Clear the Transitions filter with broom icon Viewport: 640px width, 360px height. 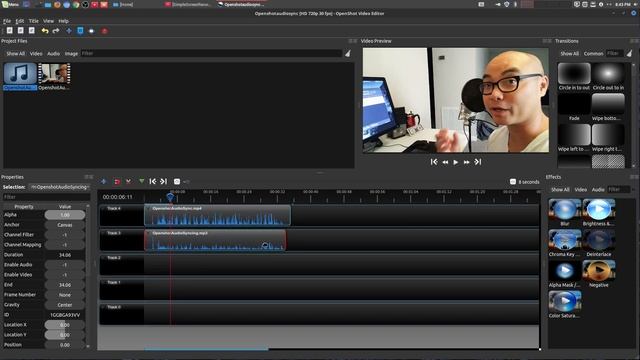point(629,53)
